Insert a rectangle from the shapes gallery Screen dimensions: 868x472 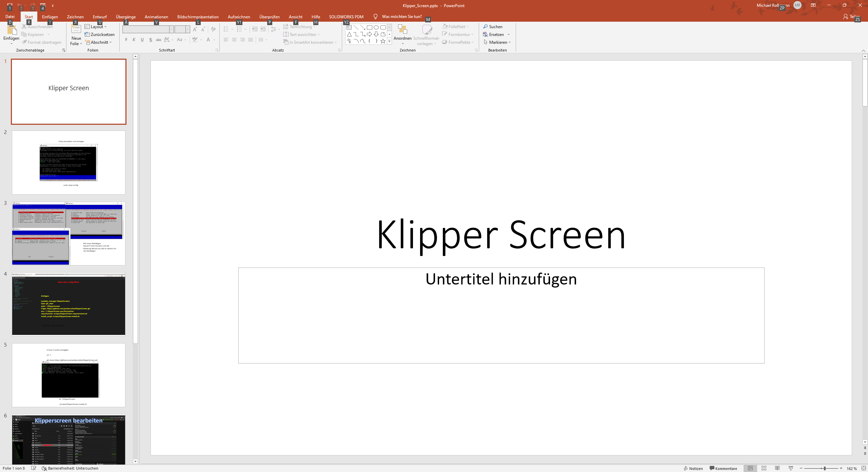click(369, 27)
